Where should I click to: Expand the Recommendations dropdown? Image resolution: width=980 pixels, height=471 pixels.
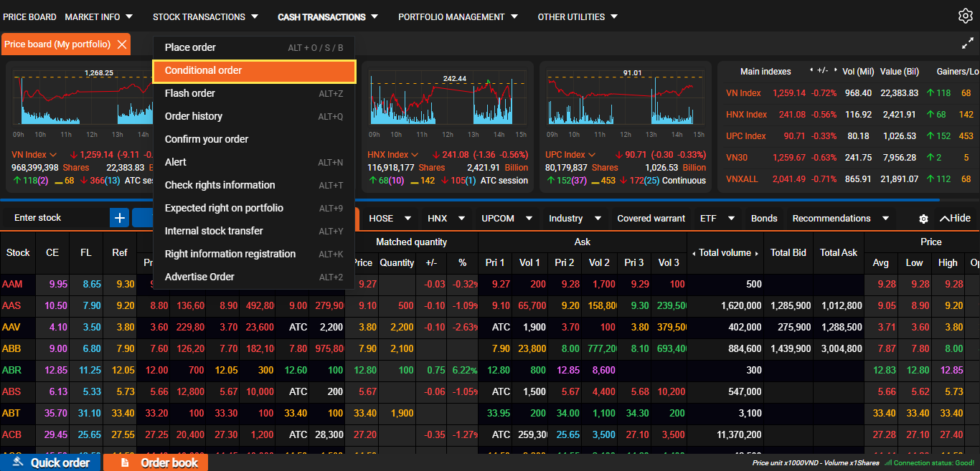coord(840,219)
